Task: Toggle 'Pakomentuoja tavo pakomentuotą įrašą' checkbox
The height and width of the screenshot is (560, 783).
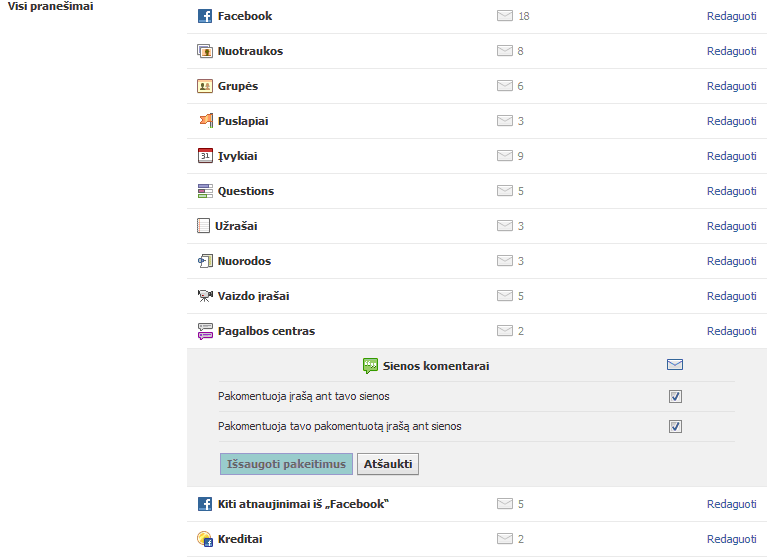Action: tap(675, 427)
